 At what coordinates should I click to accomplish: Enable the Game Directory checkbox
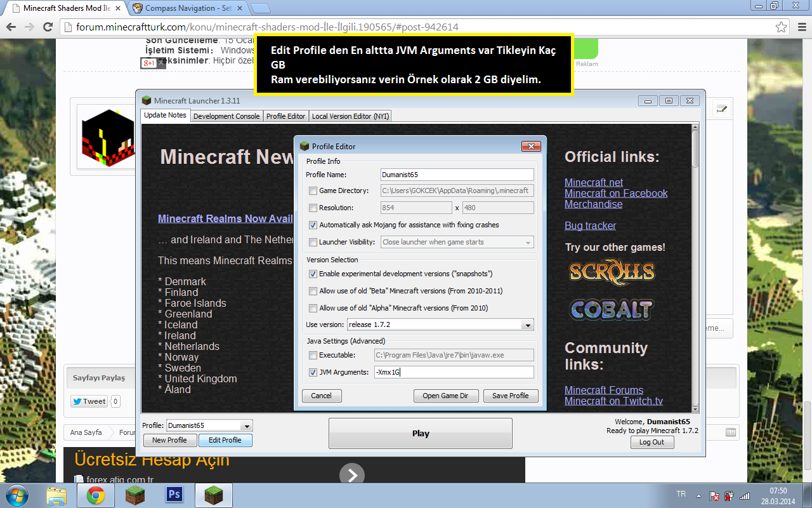click(313, 190)
